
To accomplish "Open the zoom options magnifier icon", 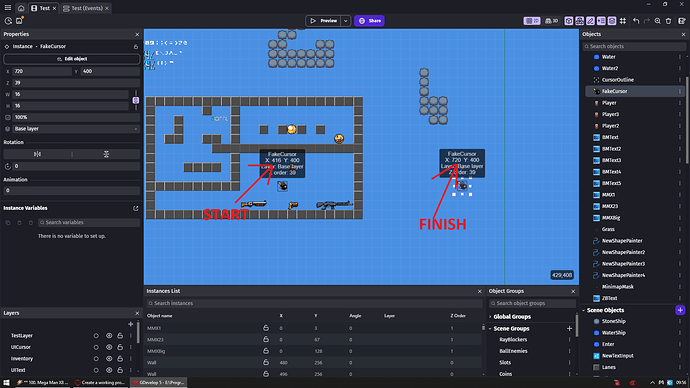I will [x=657, y=21].
